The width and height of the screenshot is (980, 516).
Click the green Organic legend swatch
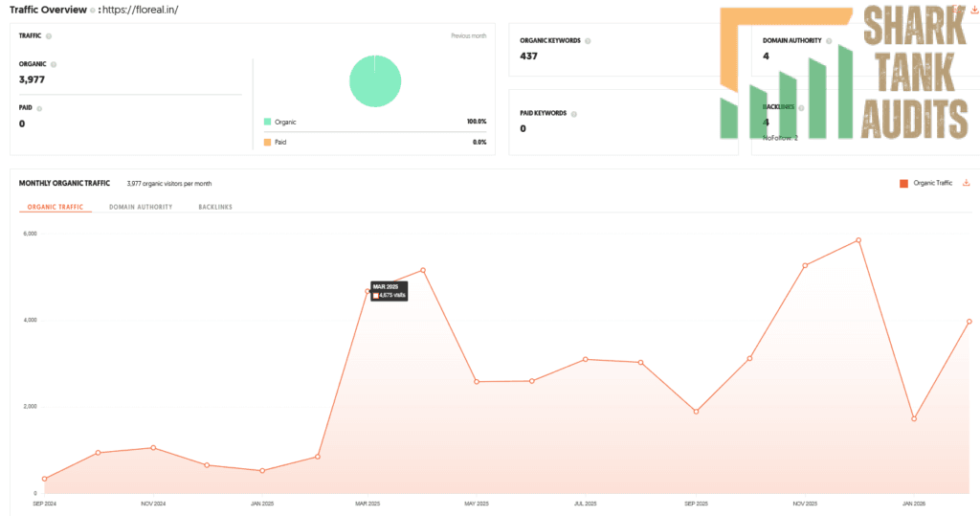[x=268, y=122]
